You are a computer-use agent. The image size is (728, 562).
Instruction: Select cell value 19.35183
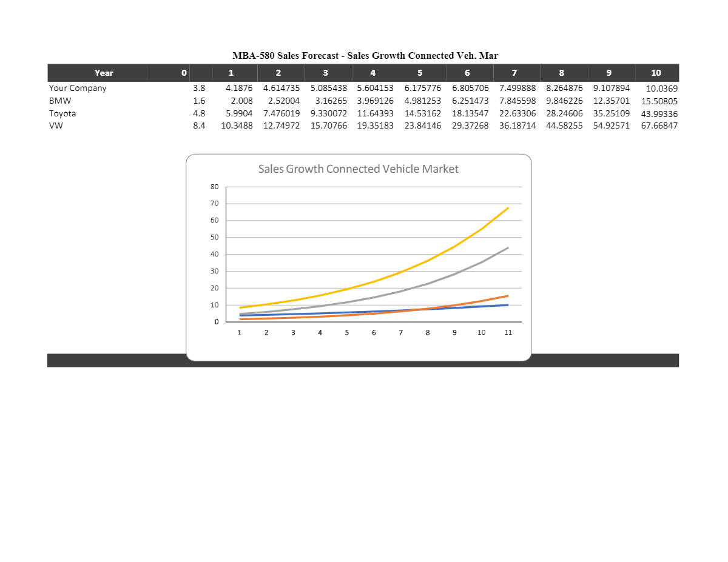click(x=376, y=125)
